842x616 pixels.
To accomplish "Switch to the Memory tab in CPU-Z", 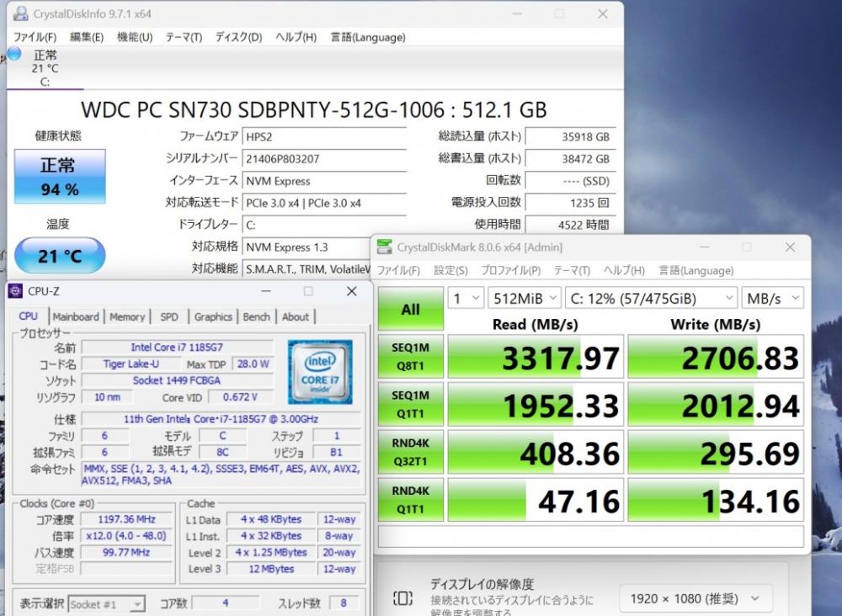I will [x=127, y=316].
